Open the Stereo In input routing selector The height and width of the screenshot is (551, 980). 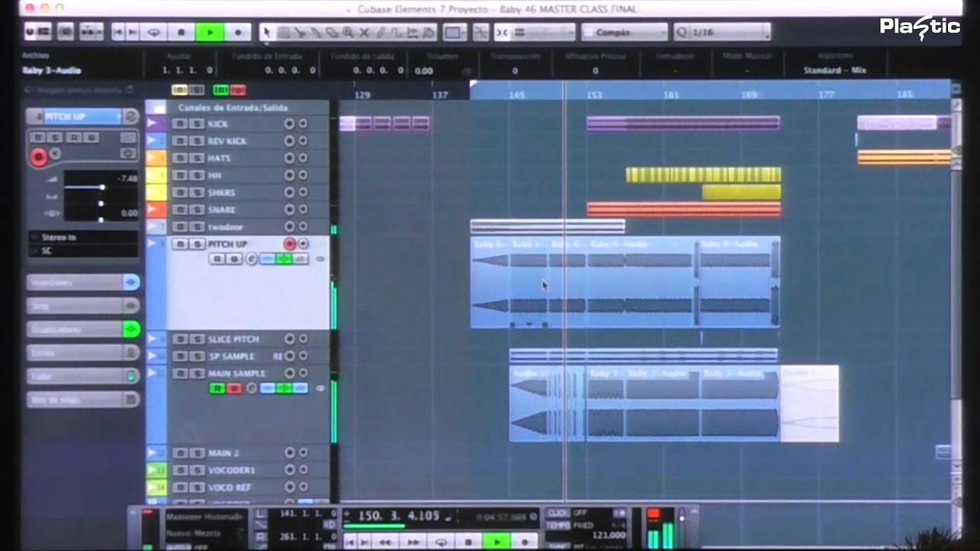pos(83,237)
